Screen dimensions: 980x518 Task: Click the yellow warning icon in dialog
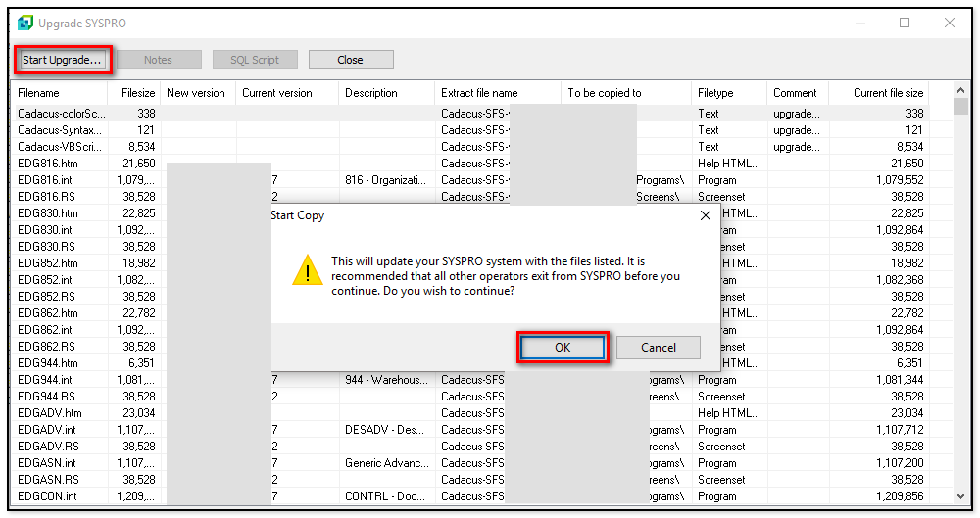[x=307, y=271]
